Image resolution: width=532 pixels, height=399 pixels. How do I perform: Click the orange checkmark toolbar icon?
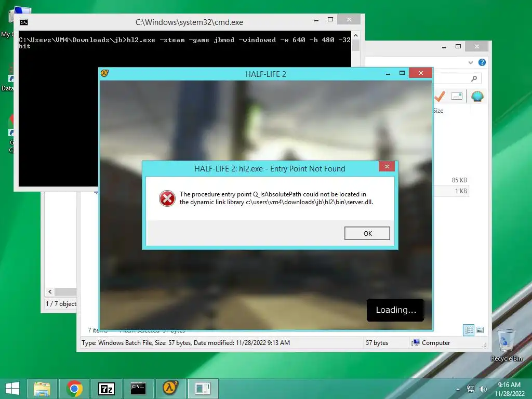[440, 96]
